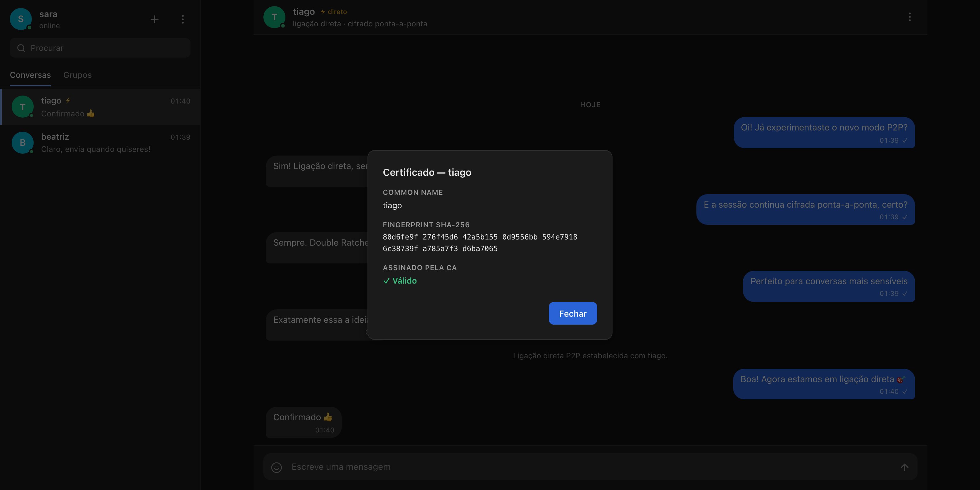Click the message 'Perfeito para conversas mais sensíveis'

click(829, 286)
